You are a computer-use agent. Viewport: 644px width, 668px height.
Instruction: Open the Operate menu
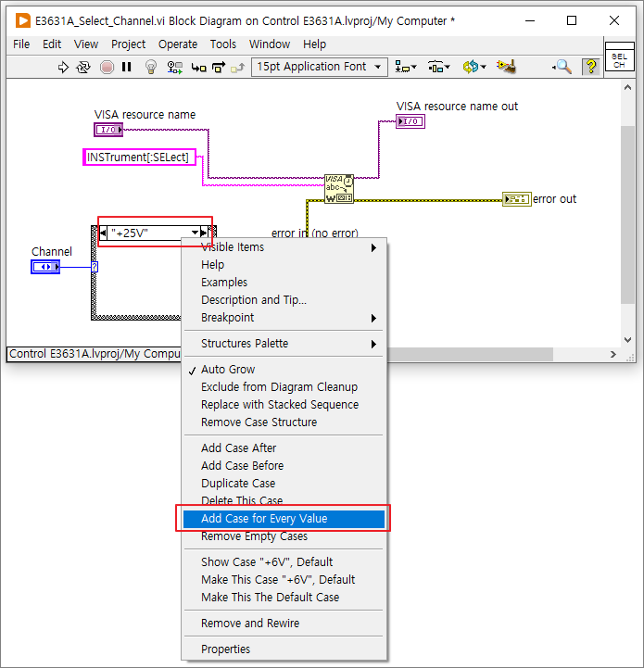178,44
